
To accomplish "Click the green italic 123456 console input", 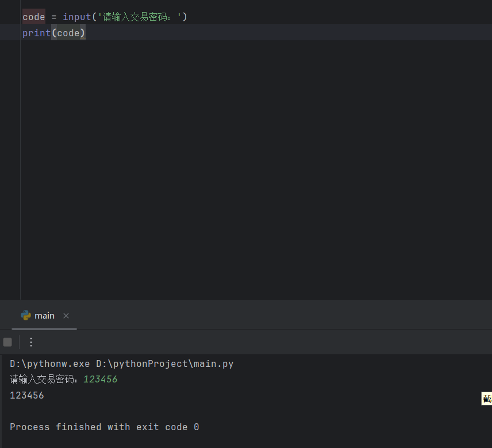I will click(101, 379).
